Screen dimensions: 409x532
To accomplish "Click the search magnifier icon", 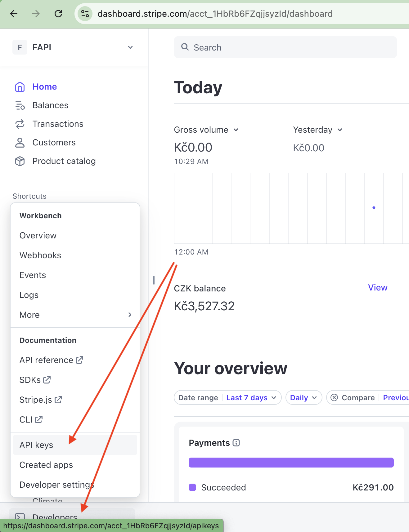I will [x=185, y=47].
